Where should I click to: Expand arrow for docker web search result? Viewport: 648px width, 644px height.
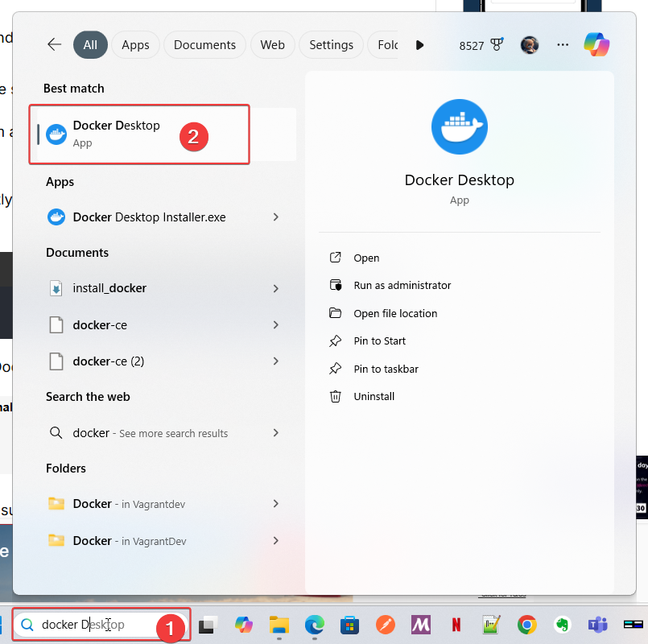click(x=275, y=433)
